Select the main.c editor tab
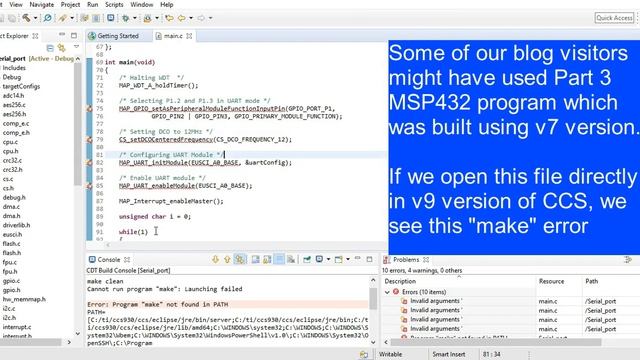Image resolution: width=640 pixels, height=360 pixels. (173, 36)
